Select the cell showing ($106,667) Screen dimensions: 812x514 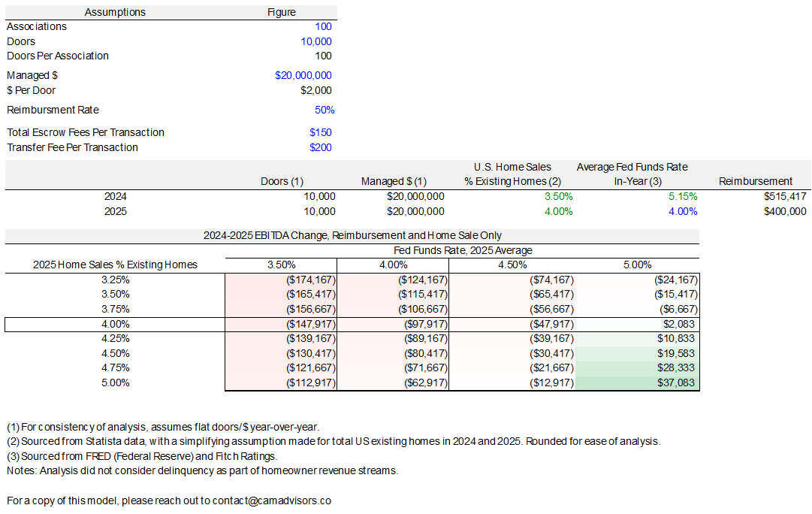pos(393,310)
